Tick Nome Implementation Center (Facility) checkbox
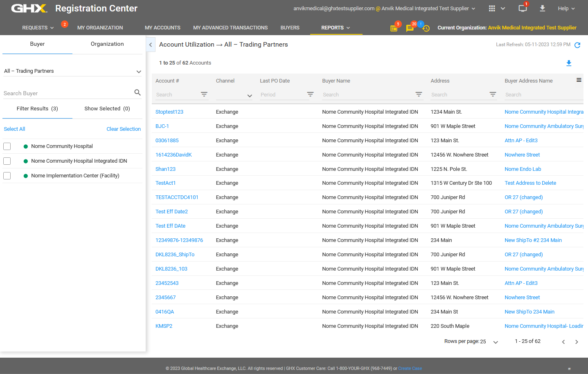588x374 pixels. 7,176
